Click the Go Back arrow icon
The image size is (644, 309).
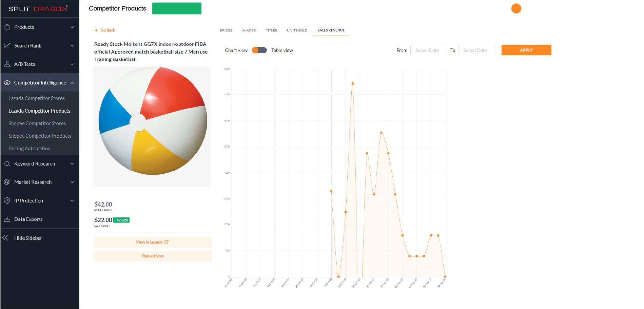[x=96, y=30]
